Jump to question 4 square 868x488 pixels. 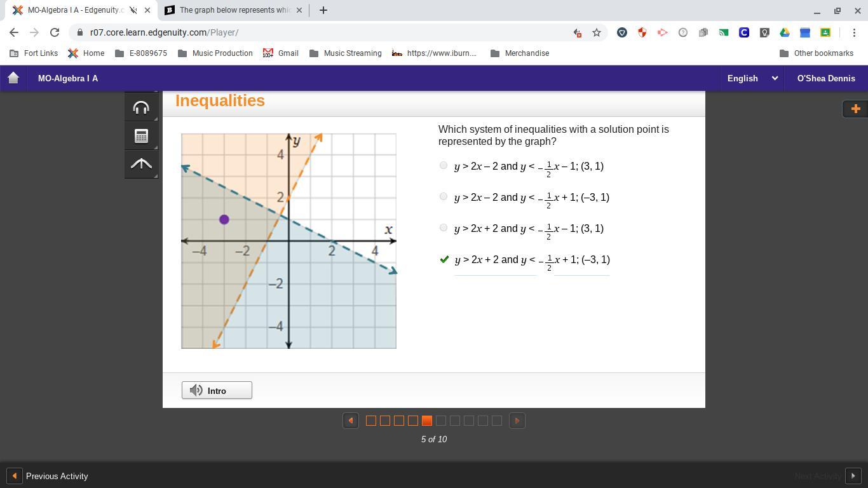point(413,421)
